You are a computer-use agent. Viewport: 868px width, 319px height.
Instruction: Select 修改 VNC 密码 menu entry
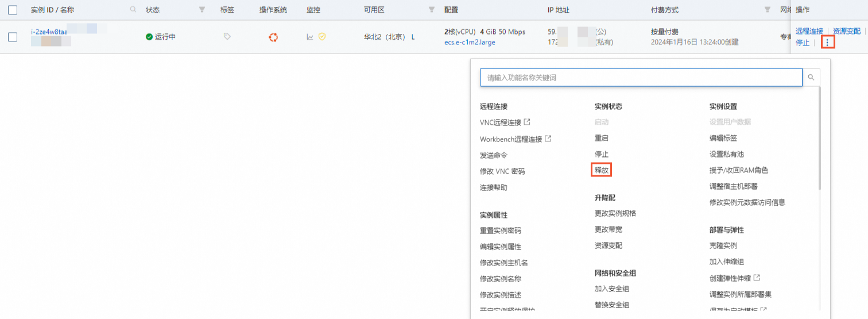point(502,171)
